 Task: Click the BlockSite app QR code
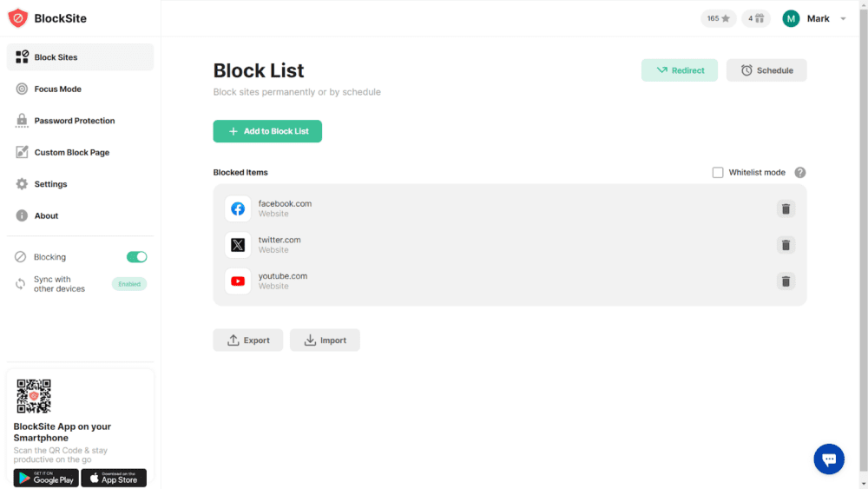34,396
